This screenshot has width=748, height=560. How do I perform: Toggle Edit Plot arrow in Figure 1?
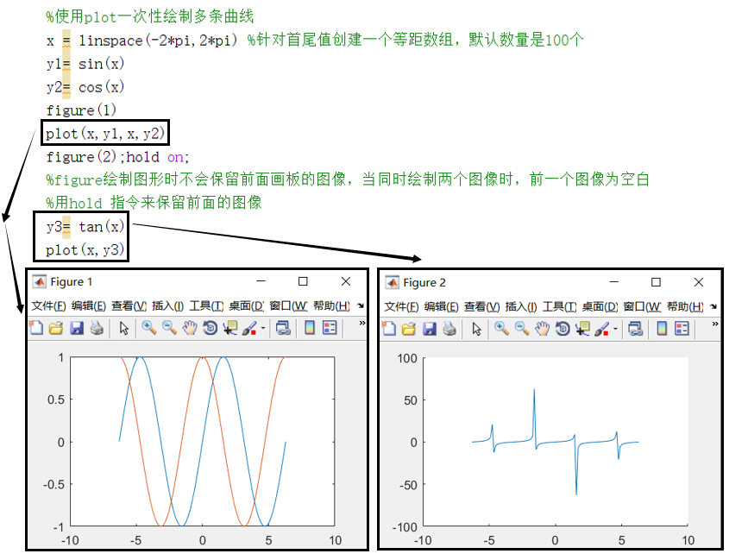123,328
